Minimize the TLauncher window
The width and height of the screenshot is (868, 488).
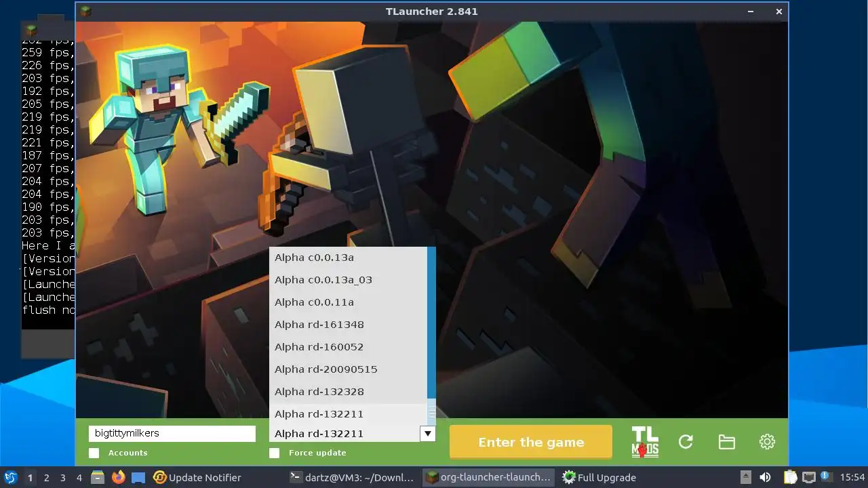[751, 11]
